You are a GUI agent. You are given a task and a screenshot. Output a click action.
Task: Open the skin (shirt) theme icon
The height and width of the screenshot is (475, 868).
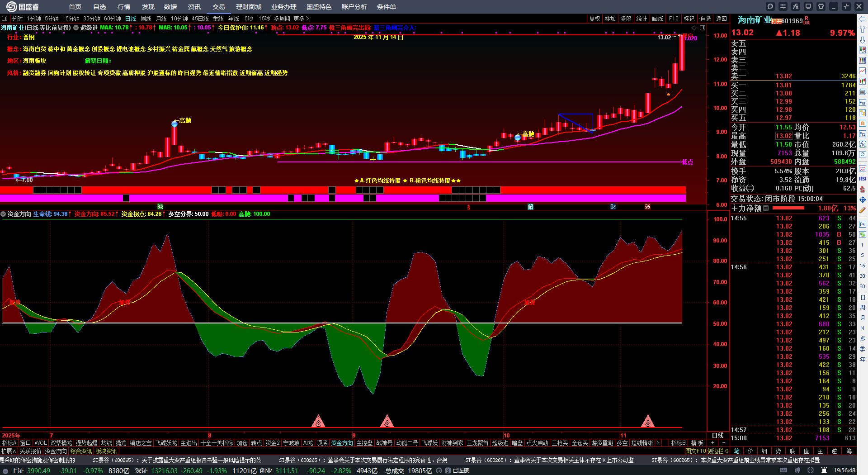(x=821, y=6)
